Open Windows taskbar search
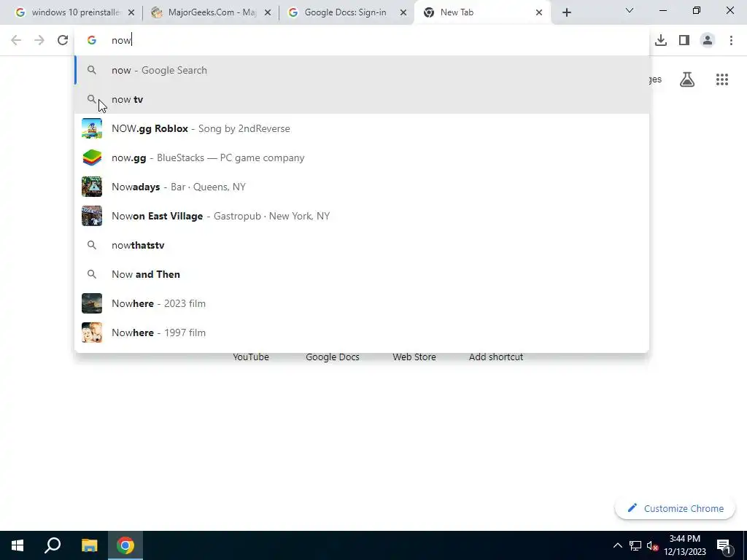Viewport: 747px width, 560px height. (x=53, y=545)
